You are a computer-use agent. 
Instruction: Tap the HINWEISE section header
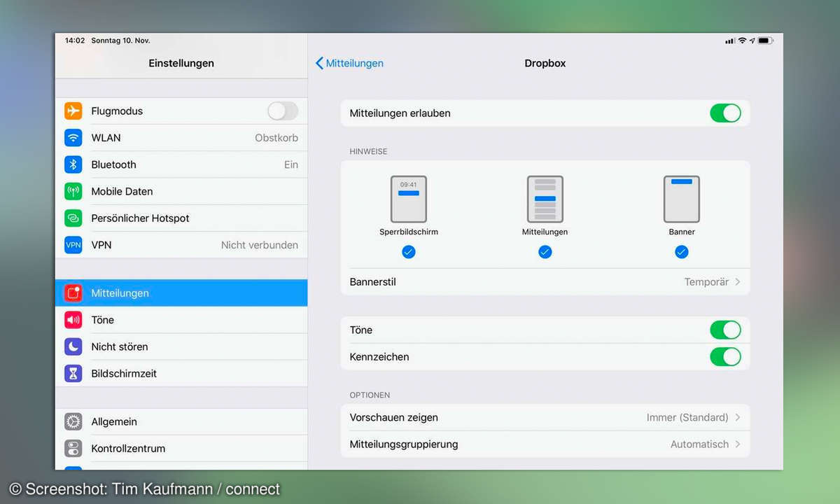pos(368,151)
